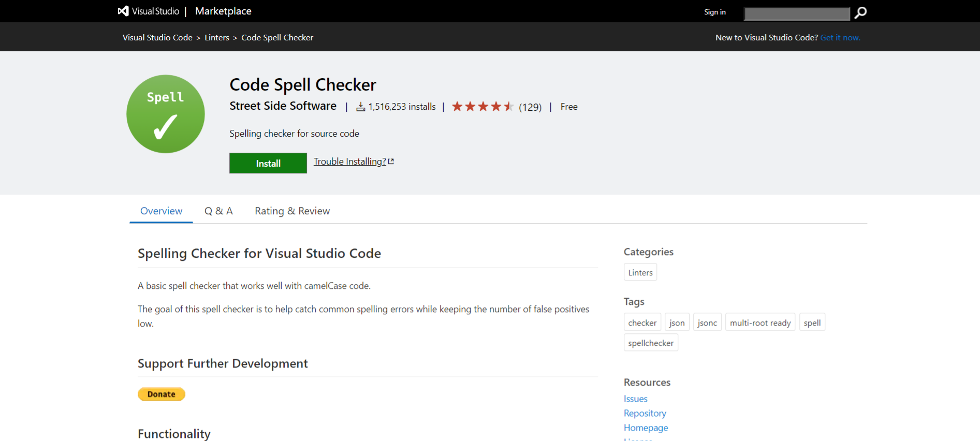The width and height of the screenshot is (980, 441).
Task: Open the Marketplace home link
Action: pyautogui.click(x=223, y=11)
